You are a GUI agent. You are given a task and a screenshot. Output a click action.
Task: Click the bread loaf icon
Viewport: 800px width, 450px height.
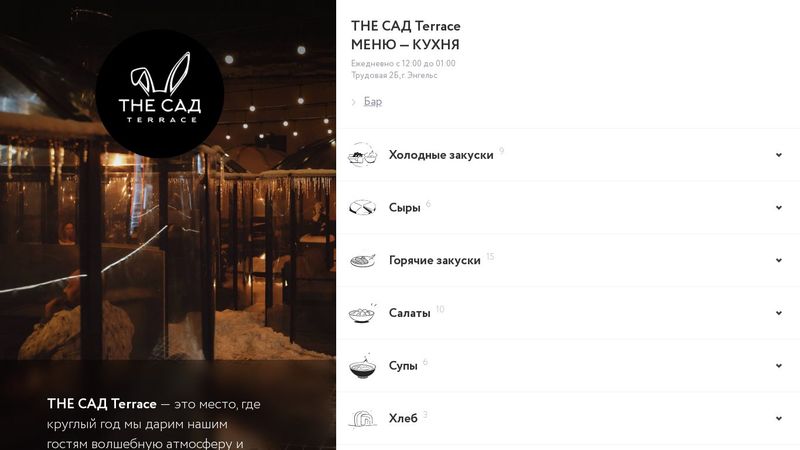362,418
